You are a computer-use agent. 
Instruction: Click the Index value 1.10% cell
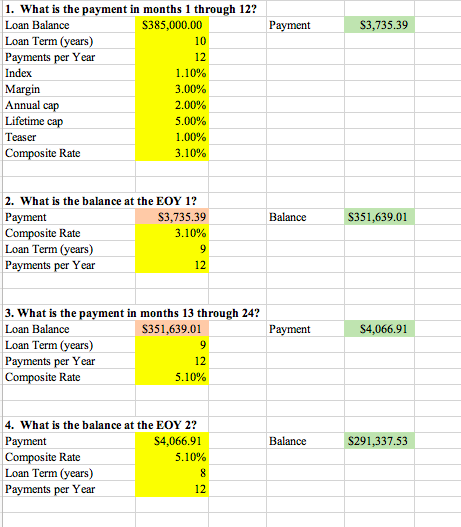pyautogui.click(x=172, y=73)
